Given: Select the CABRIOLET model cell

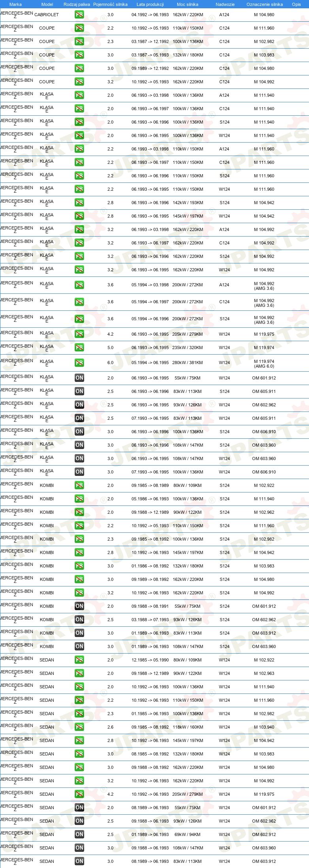Looking at the screenshot, I should pos(47,15).
